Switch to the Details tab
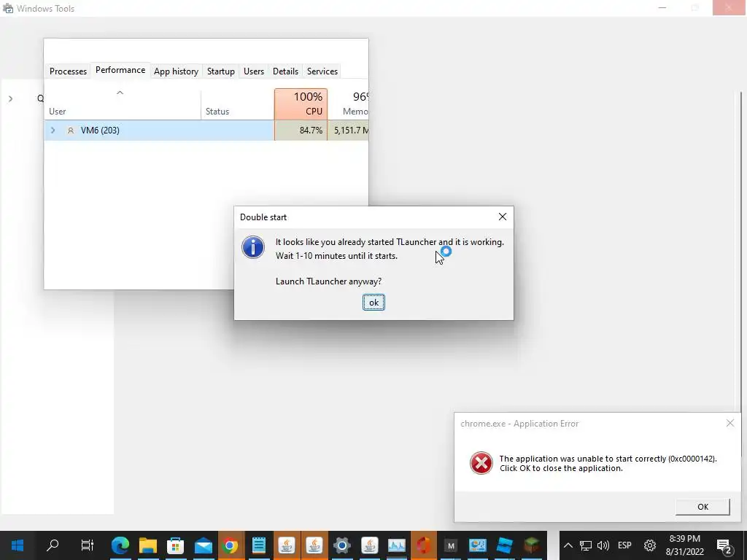The image size is (747, 560). [285, 71]
